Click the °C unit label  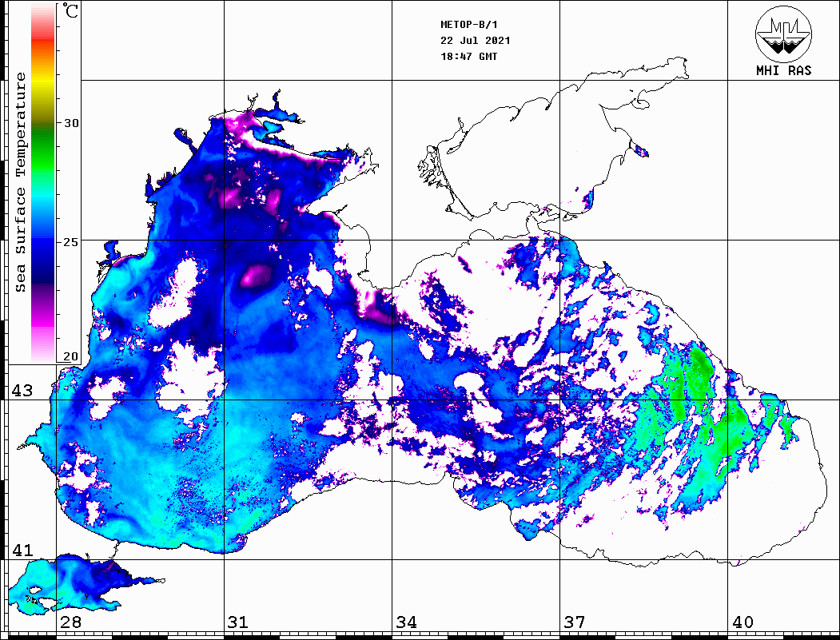[x=70, y=10]
